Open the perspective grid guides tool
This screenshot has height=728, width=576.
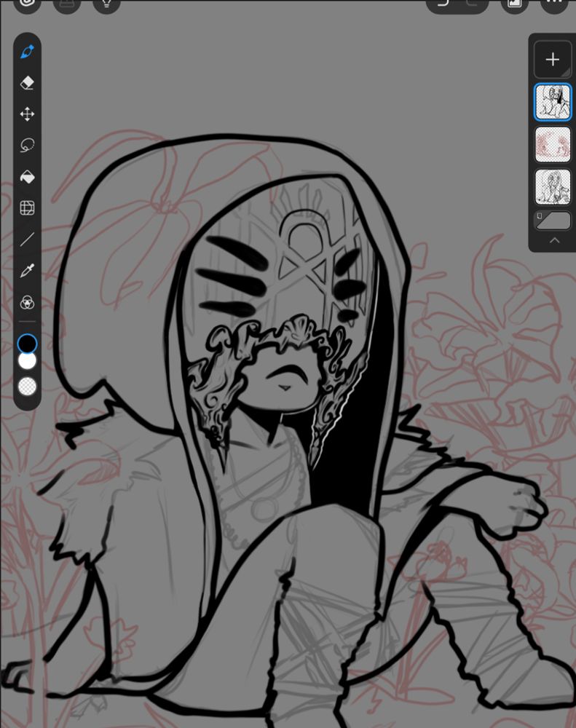[27, 208]
